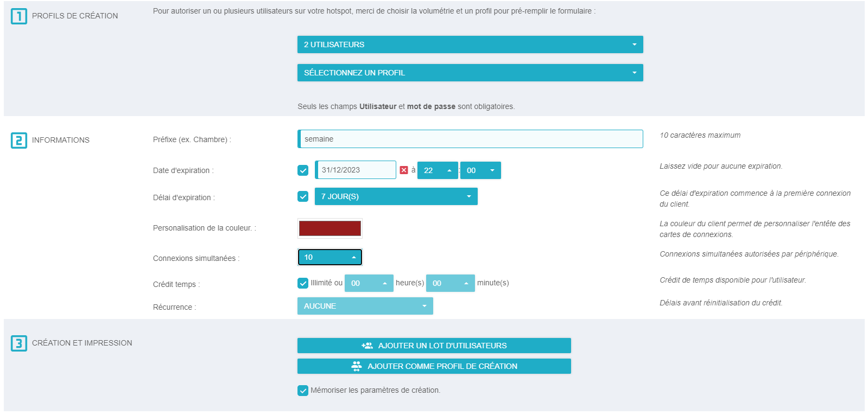
Task: Open the 7 Jour(s) delay dropdown
Action: point(396,196)
